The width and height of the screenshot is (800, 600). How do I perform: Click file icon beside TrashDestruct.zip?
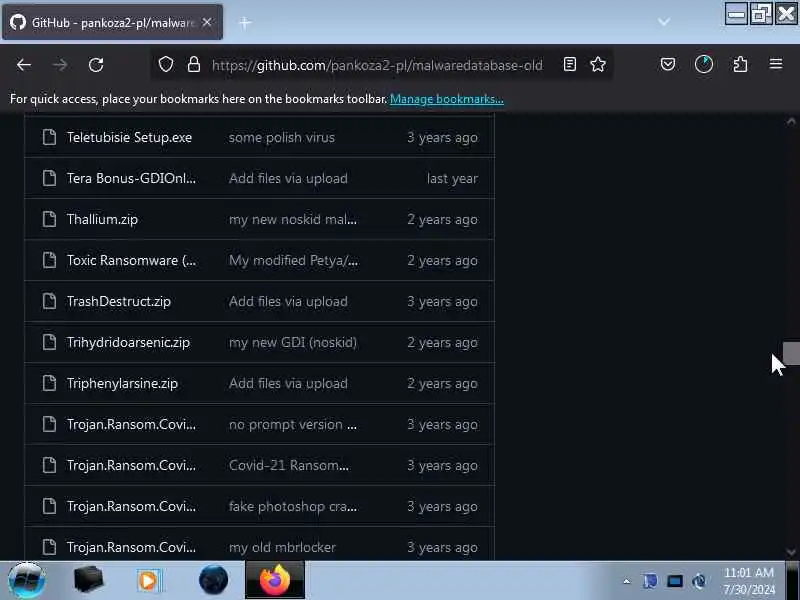click(x=49, y=301)
